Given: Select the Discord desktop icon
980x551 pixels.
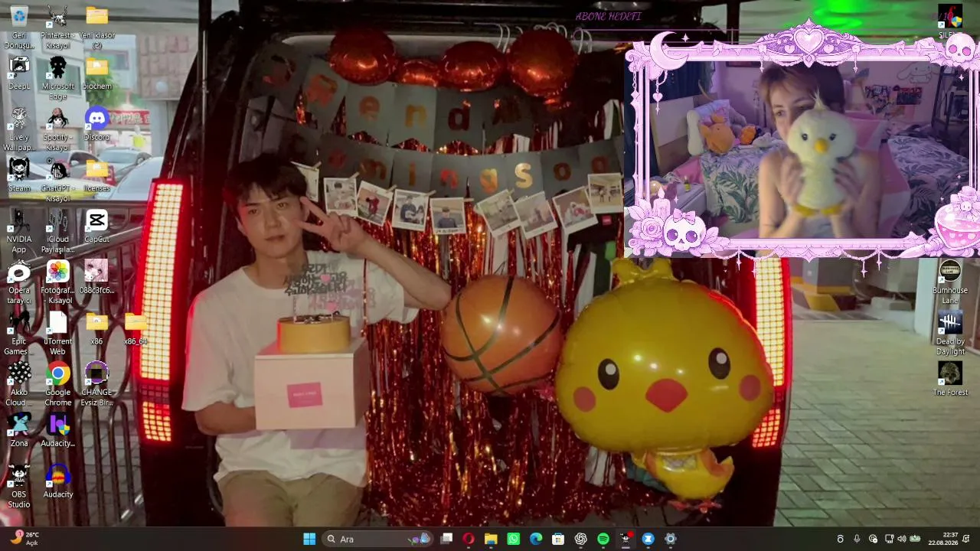Looking at the screenshot, I should click(x=96, y=124).
